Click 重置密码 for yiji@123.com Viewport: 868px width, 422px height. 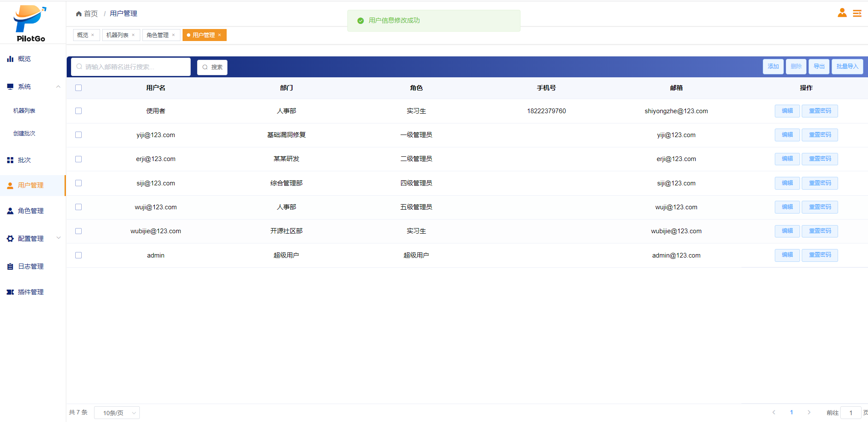click(819, 135)
